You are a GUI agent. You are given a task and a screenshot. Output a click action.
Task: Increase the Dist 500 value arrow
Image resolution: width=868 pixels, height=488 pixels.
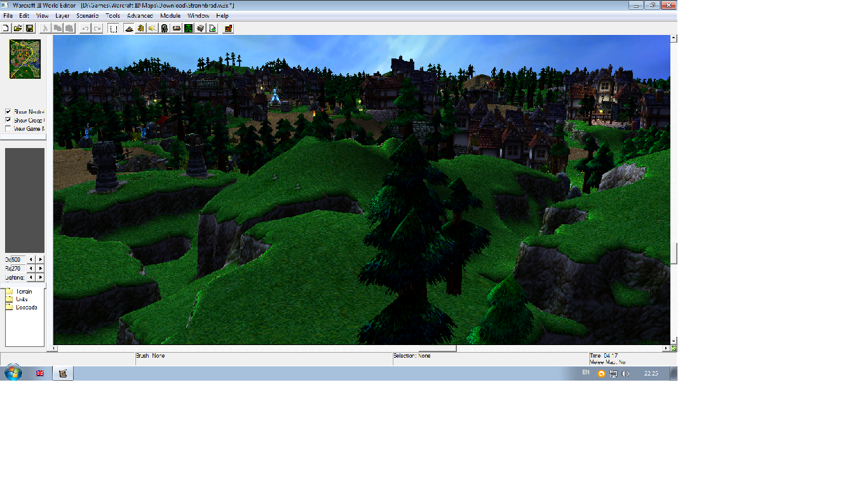point(40,259)
